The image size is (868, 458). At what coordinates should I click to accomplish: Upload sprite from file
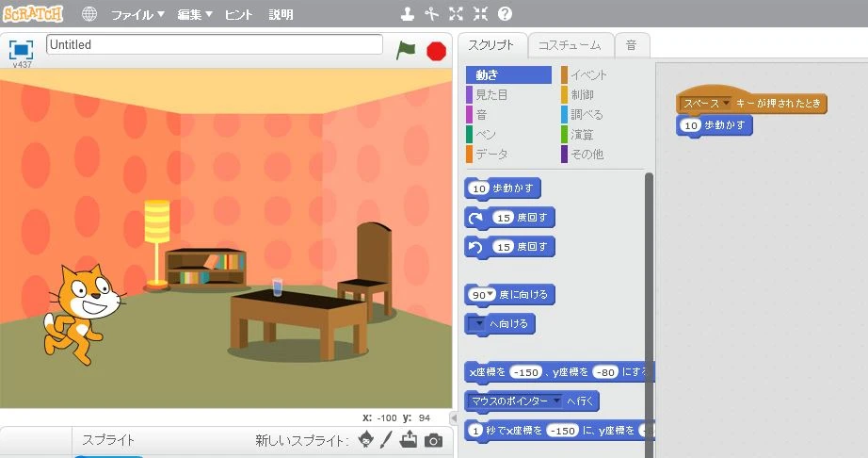tap(409, 440)
